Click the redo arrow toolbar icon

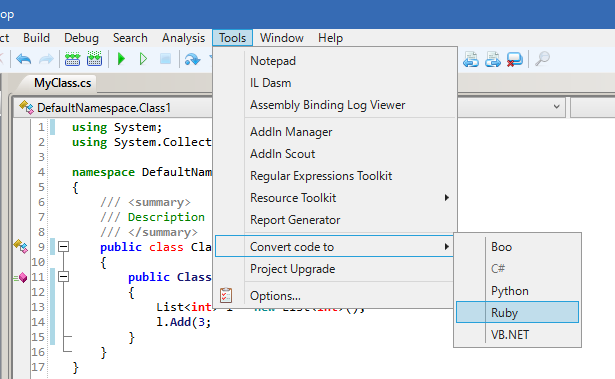tap(46, 59)
